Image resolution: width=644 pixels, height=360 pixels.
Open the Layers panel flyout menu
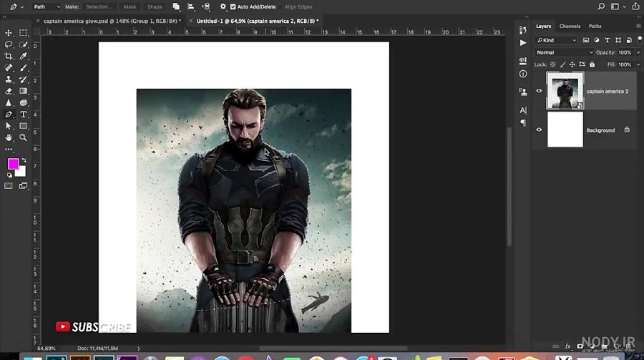639,26
